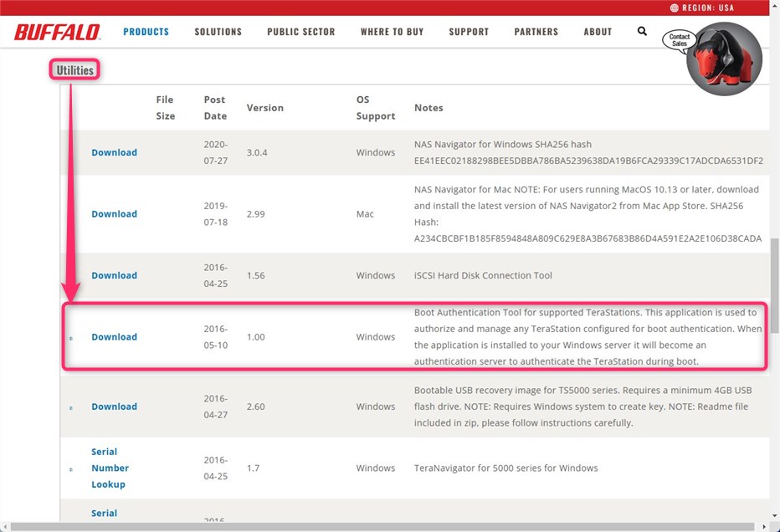Viewport: 780px width, 532px height.
Task: Click the scroll left arrow at bottom
Action: click(4, 526)
